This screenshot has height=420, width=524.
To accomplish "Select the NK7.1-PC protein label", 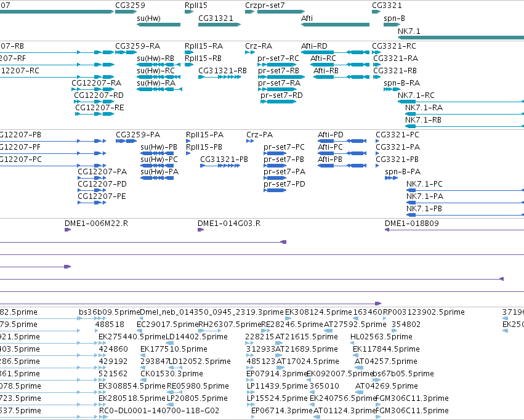I will pos(424,184).
